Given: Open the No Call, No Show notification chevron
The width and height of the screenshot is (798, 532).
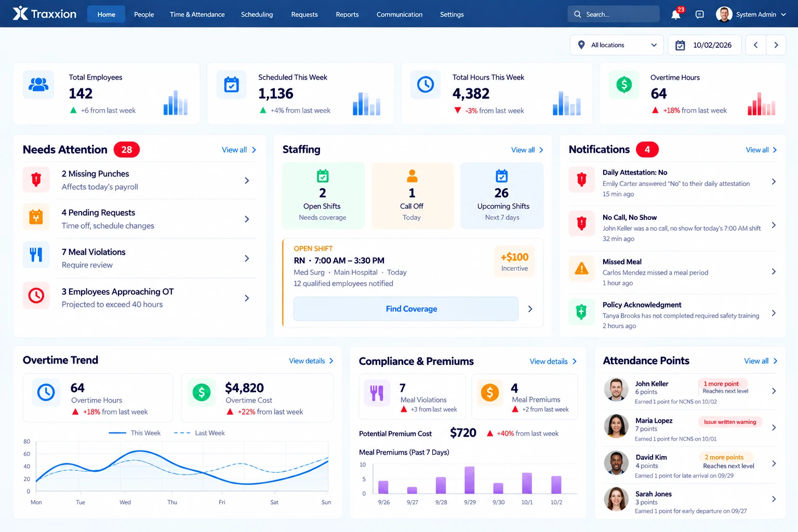Looking at the screenshot, I should click(774, 225).
